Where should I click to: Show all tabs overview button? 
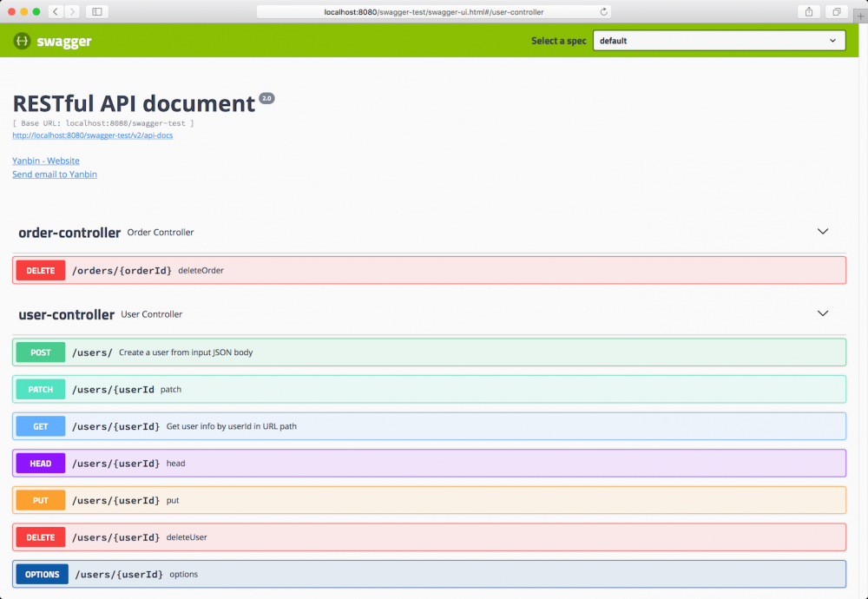tap(837, 11)
